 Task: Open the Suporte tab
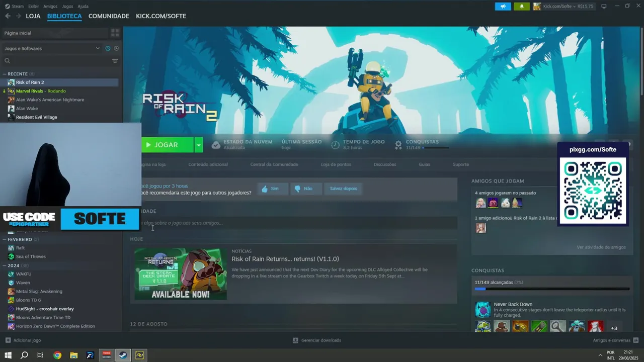pyautogui.click(x=461, y=164)
